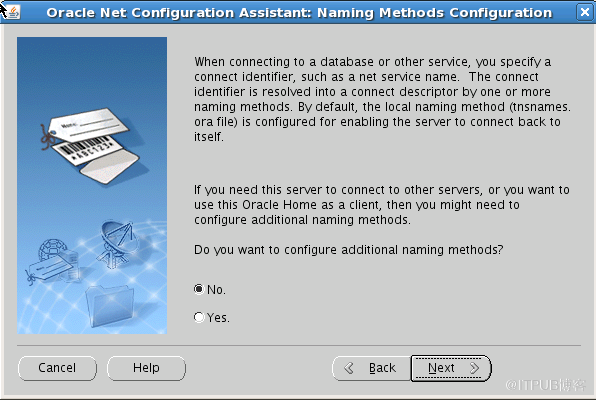Select the No radio button
Image resolution: width=596 pixels, height=400 pixels.
tap(199, 289)
